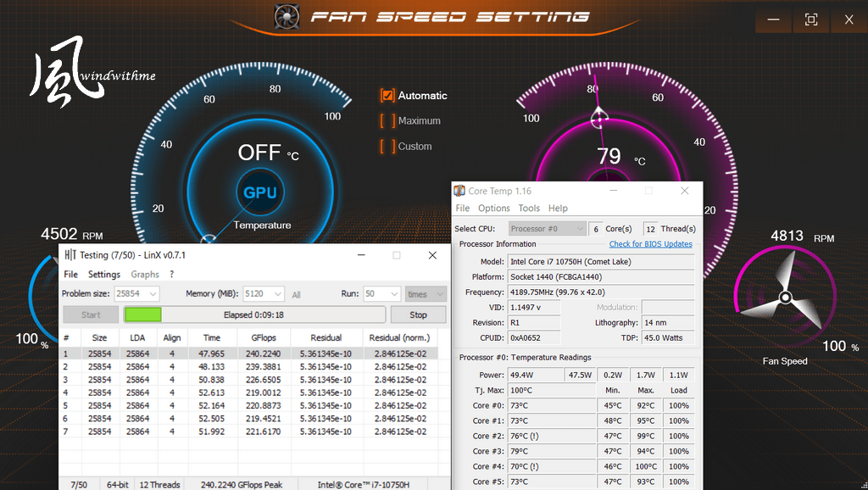Open the Select CPU dropdown in Core Temp
This screenshot has width=868, height=490.
(x=547, y=229)
